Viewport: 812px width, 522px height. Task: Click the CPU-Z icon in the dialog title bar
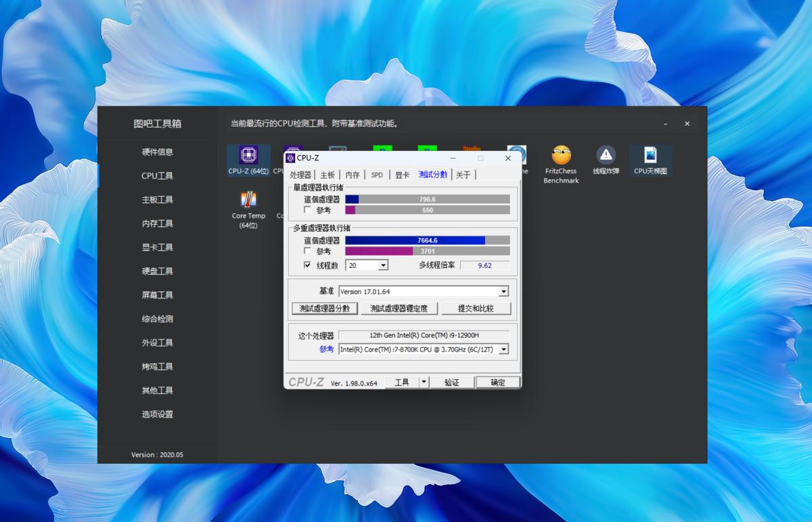point(292,158)
